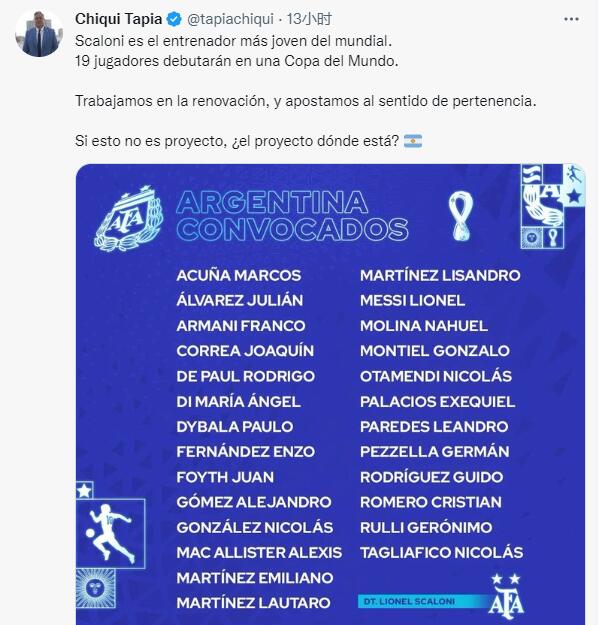Click the Maradona silhouette graphic
The height and width of the screenshot is (625, 598).
point(110,533)
